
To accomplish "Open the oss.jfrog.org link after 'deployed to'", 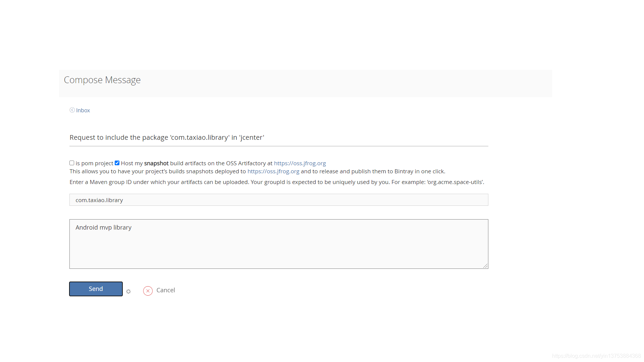I will (x=273, y=171).
